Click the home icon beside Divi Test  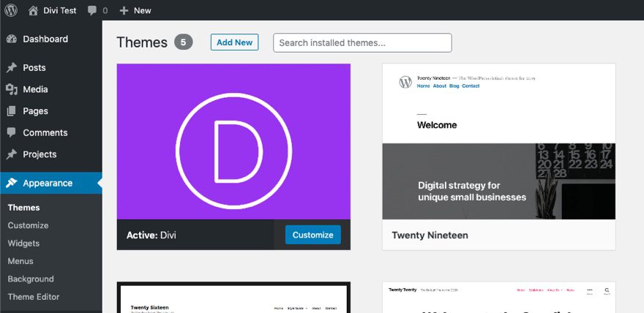click(x=34, y=11)
